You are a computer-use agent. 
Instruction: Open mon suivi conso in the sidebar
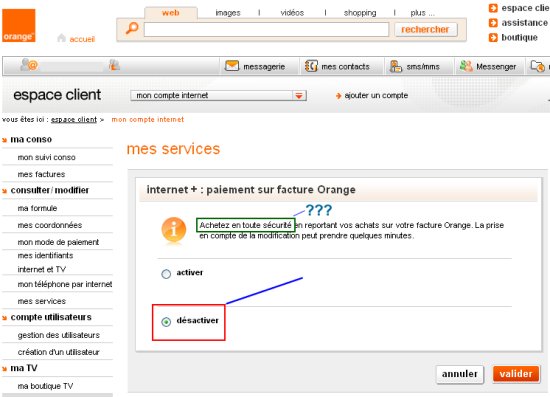click(46, 157)
